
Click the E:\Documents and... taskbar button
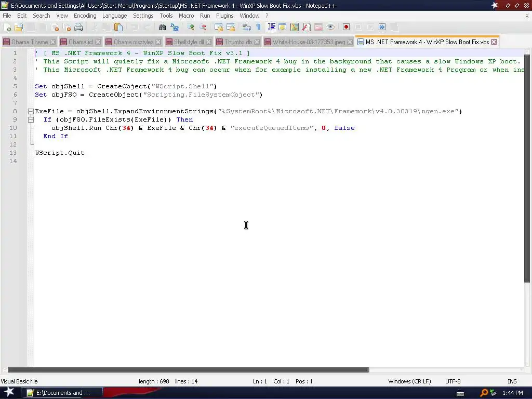click(x=61, y=393)
